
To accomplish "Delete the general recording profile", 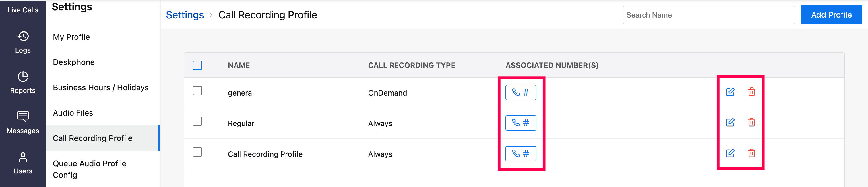I will click(751, 92).
